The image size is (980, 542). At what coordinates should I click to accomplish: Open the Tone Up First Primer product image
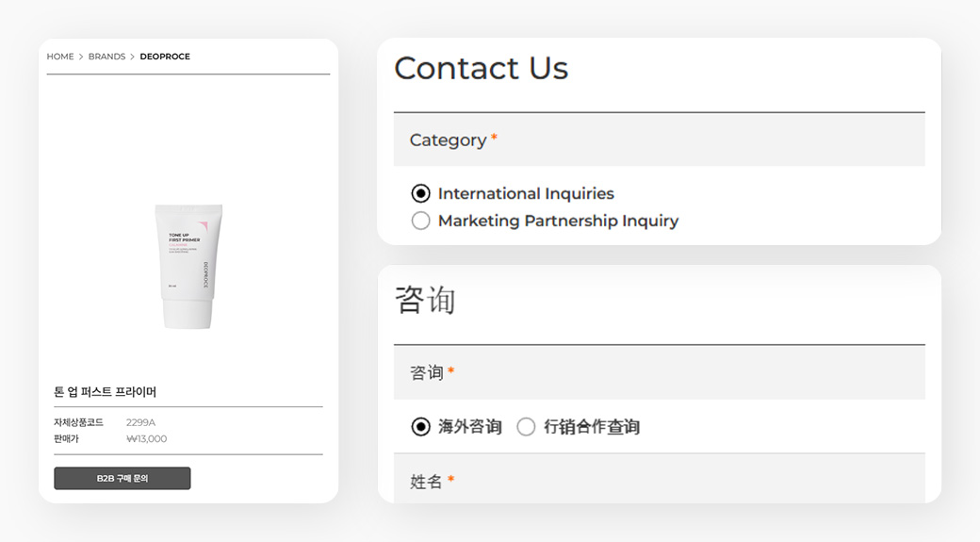pyautogui.click(x=188, y=267)
